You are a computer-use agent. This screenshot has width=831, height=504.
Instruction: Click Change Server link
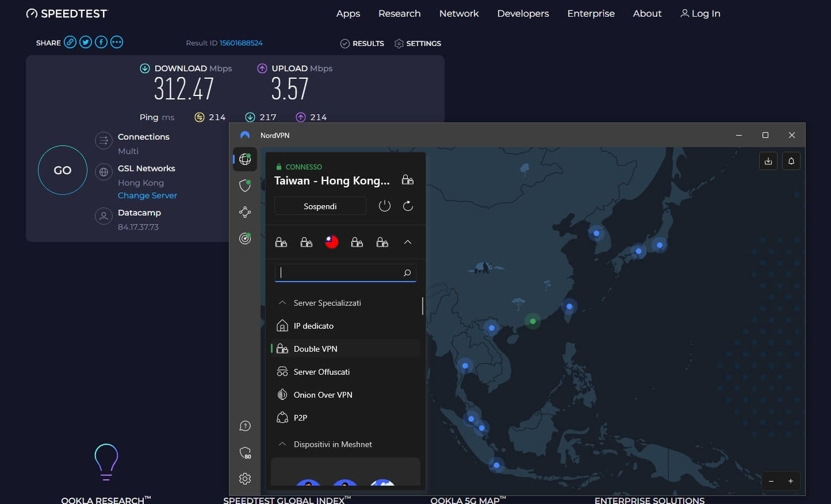(x=147, y=195)
